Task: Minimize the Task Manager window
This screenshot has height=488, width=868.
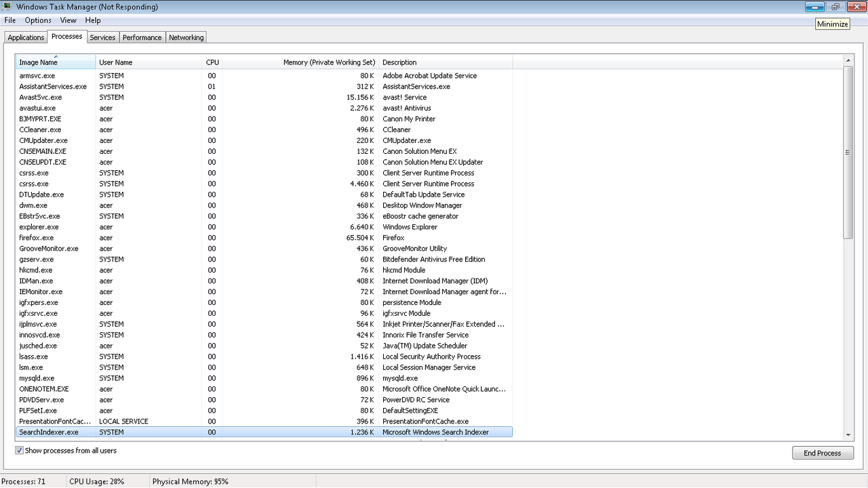Action: click(x=814, y=7)
